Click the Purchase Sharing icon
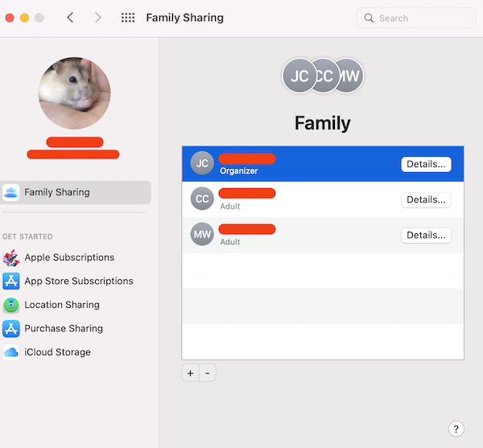The width and height of the screenshot is (483, 448). tap(11, 328)
